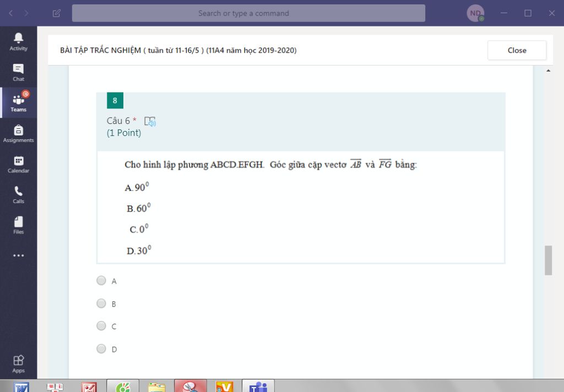The image size is (564, 392).
Task: Open the ND profile avatar
Action: pyautogui.click(x=475, y=13)
